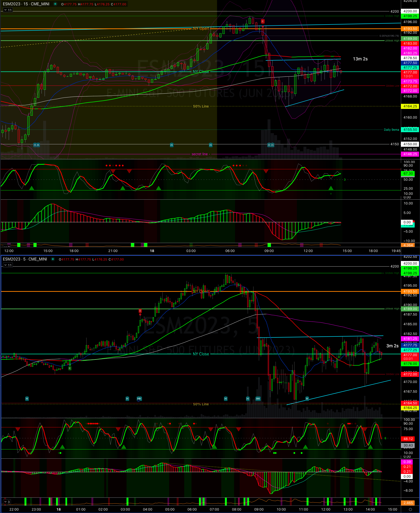Click the Daily 9ema 4155.50 price label
Screen dimensions: 420x513
410,130
